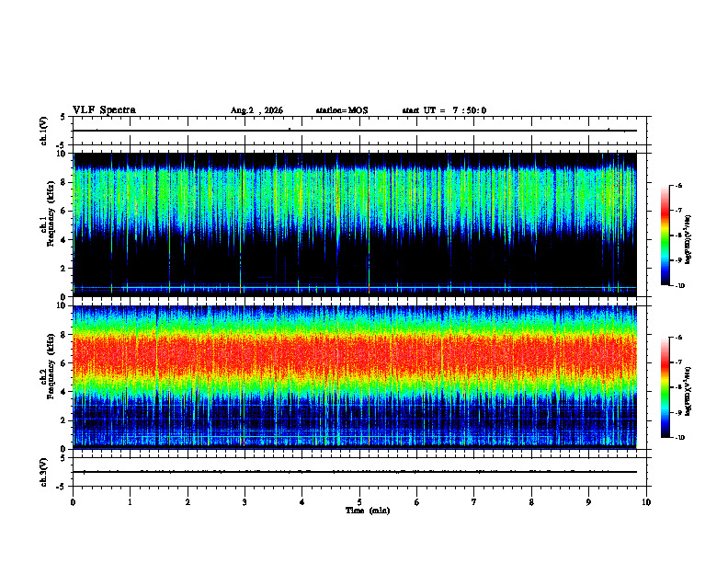Click the "10" time axis tick label
This screenshot has width=728, height=563.
646,502
